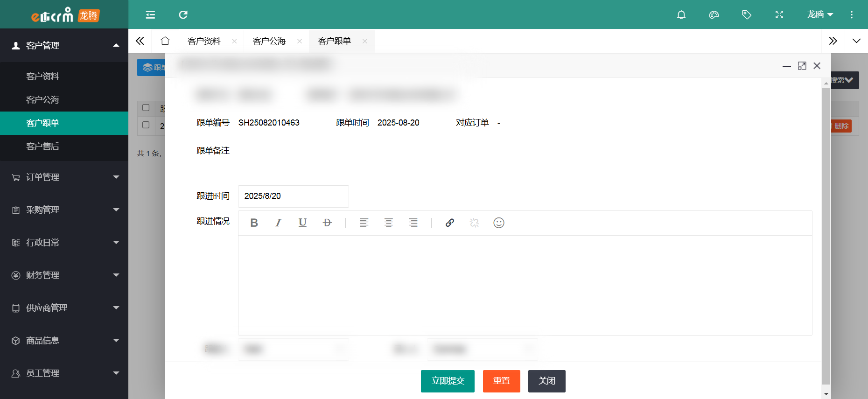
Task: Open 客户售后 in the sidebar
Action: click(x=42, y=147)
